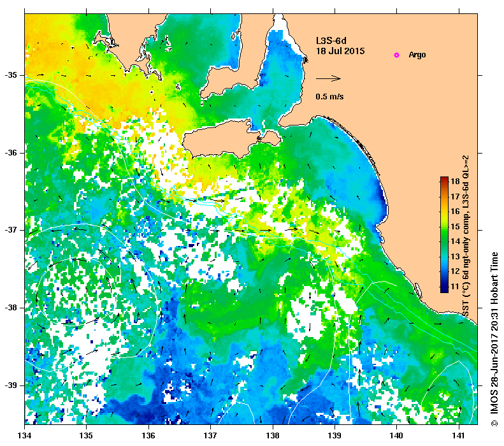Click the SST color bar legend
This screenshot has height=446, width=504.
click(444, 234)
